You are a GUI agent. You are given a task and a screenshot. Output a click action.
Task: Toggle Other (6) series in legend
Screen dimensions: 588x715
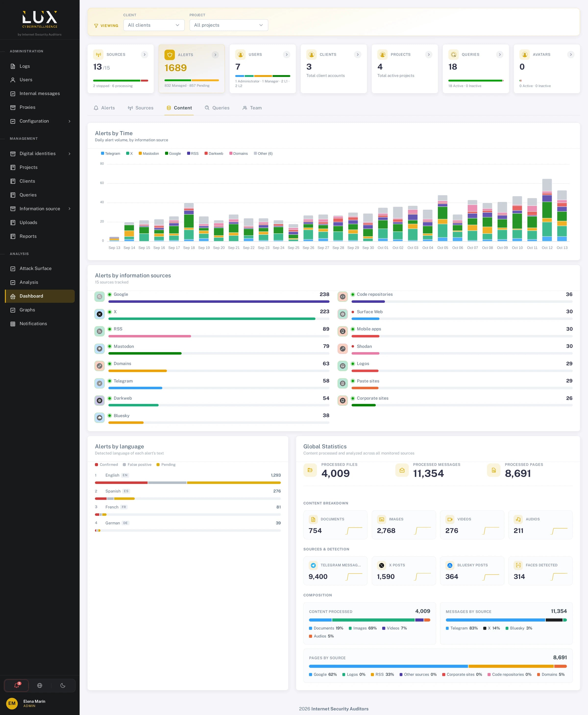263,153
